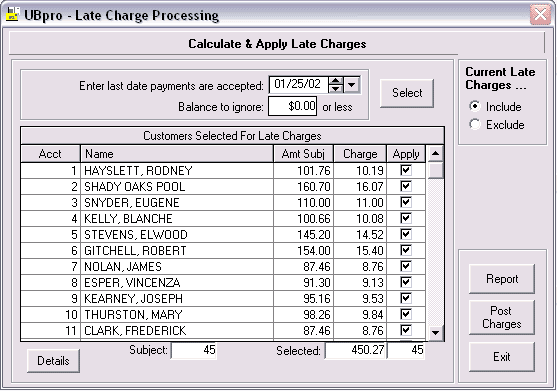Select name cell SHADY OAKS POOL

(x=177, y=186)
